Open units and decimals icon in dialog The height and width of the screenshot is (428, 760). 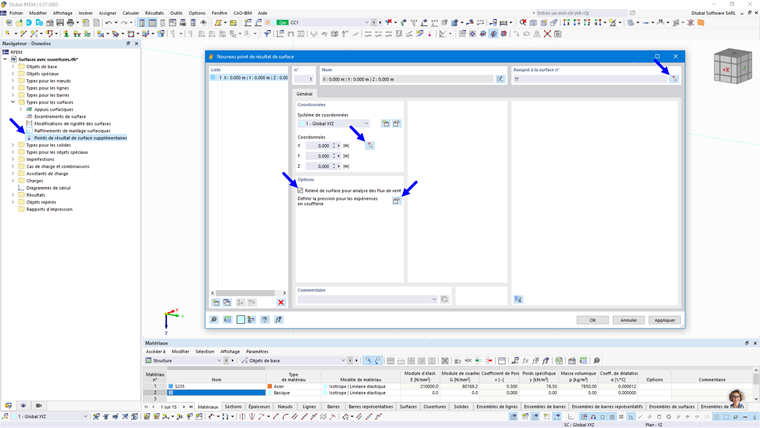[227, 320]
